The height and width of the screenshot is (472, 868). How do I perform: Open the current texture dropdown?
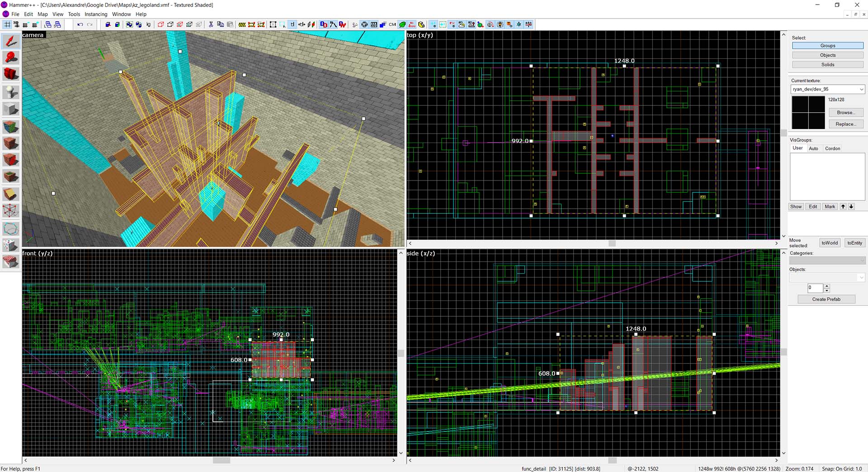(x=861, y=89)
